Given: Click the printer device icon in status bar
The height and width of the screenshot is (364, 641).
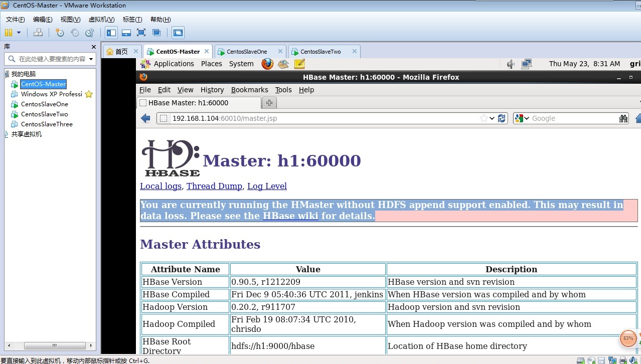Looking at the screenshot, I should [x=623, y=360].
